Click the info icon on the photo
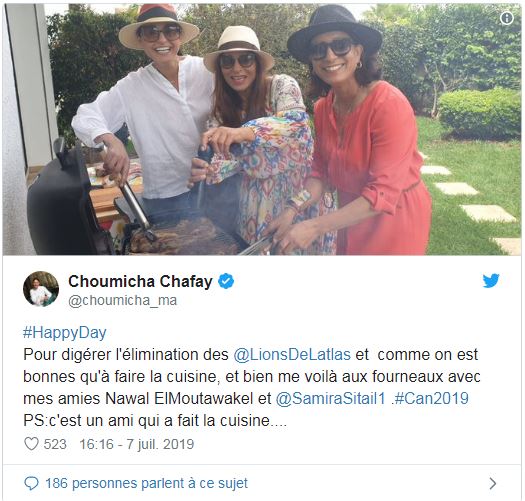525x501 pixels. (x=507, y=18)
